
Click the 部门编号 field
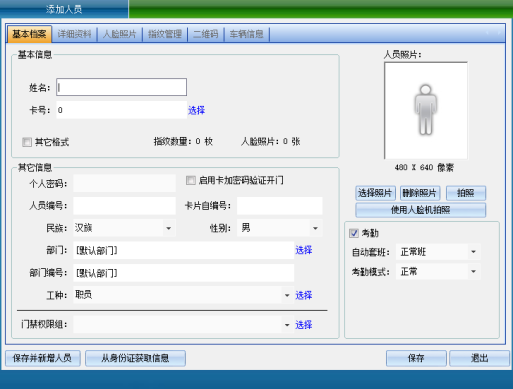184,273
